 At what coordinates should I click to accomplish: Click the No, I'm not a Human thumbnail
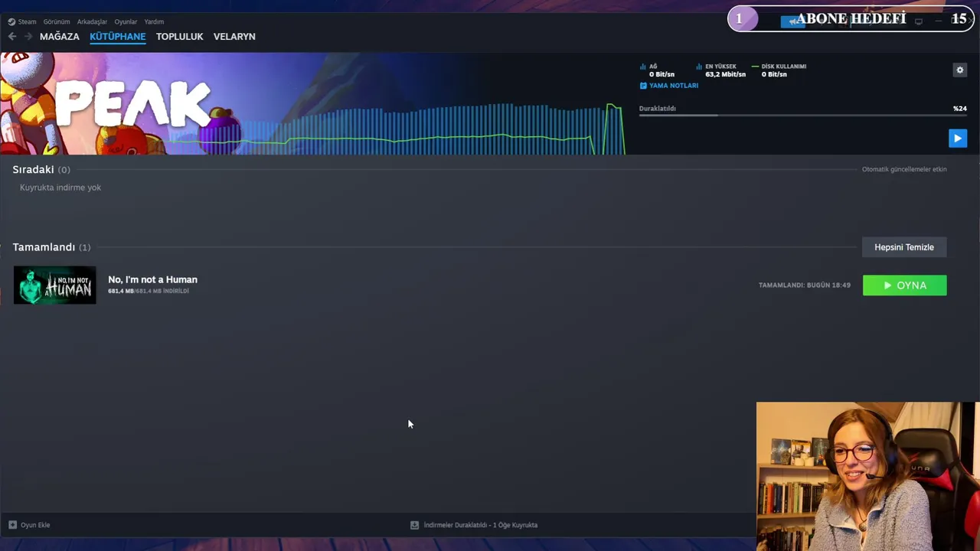pyautogui.click(x=55, y=285)
